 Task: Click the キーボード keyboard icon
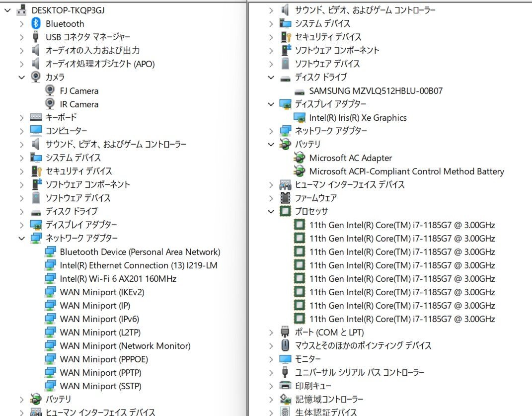point(36,117)
